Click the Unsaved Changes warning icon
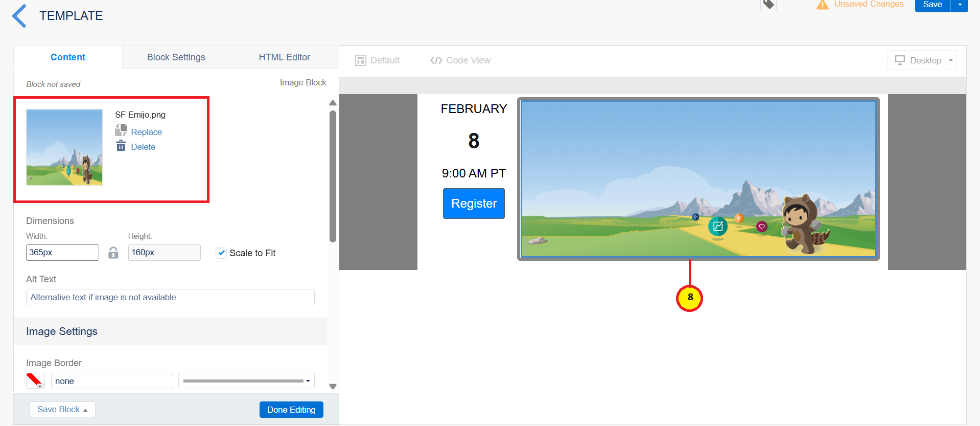Screen dimensions: 980x426 pos(822,5)
